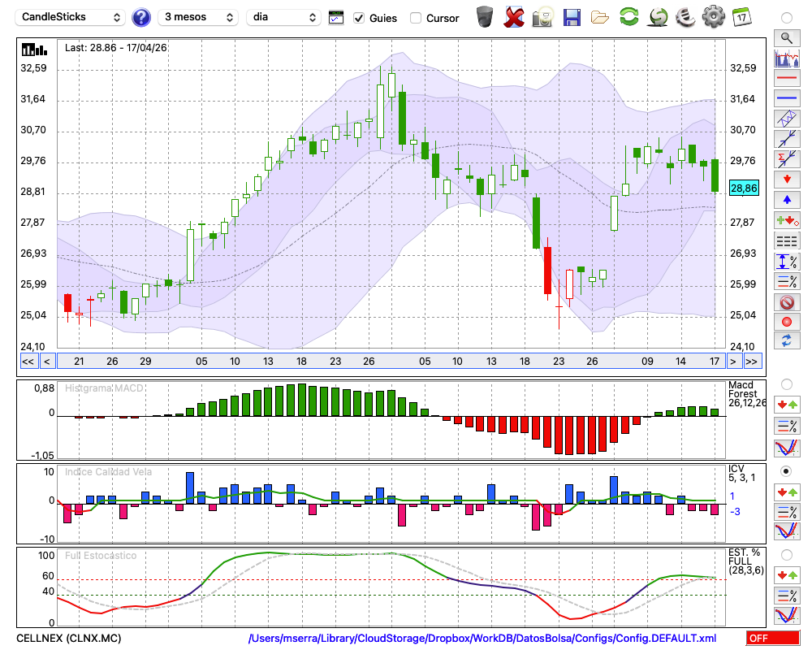This screenshot has height=650, width=812.
Task: Toggle the Guies checkbox
Action: (358, 18)
